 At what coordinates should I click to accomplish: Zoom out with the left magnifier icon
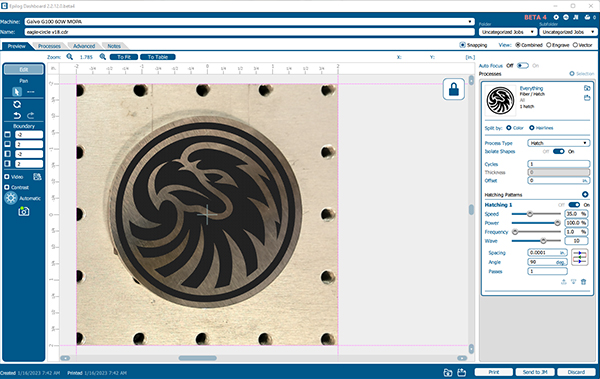point(70,57)
